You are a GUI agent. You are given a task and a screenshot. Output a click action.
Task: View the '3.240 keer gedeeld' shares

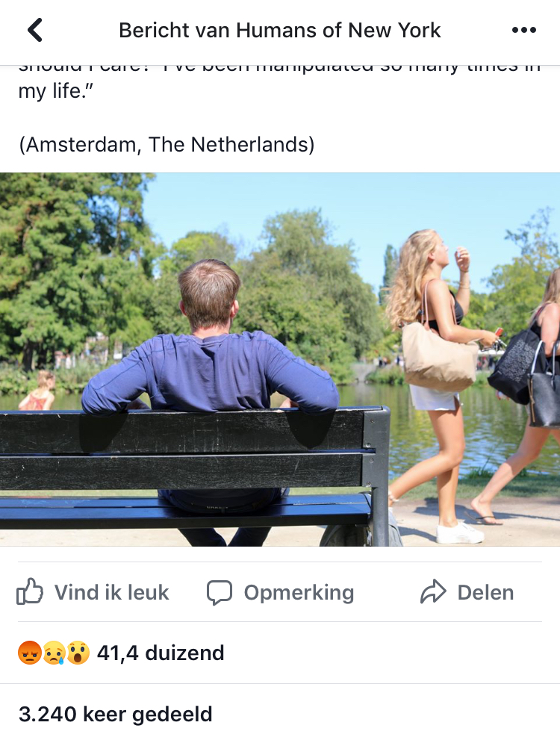[115, 714]
